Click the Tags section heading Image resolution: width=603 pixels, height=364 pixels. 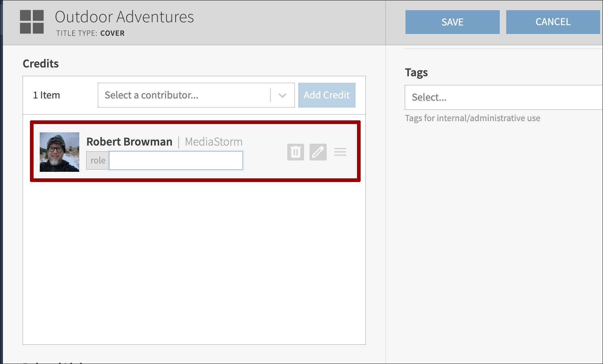(416, 72)
